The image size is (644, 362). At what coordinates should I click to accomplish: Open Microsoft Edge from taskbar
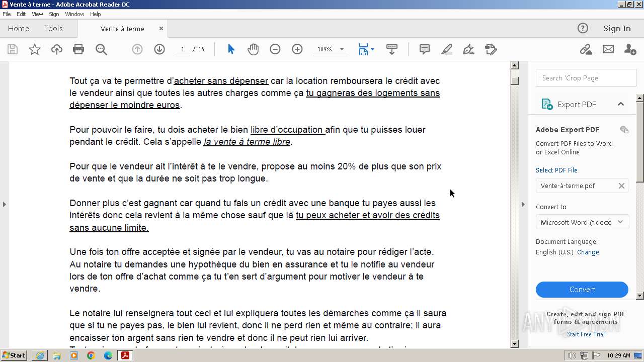coord(108,355)
